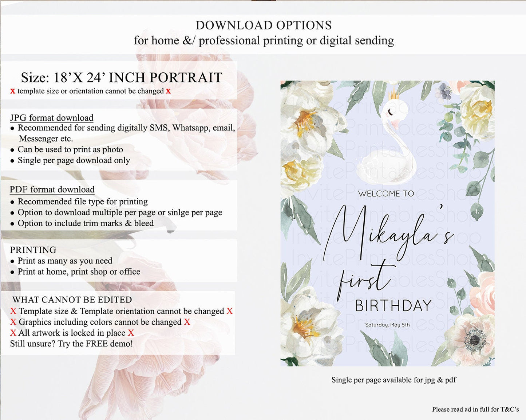
Task: Select the 'PDF format download' heading
Action: click(x=52, y=189)
